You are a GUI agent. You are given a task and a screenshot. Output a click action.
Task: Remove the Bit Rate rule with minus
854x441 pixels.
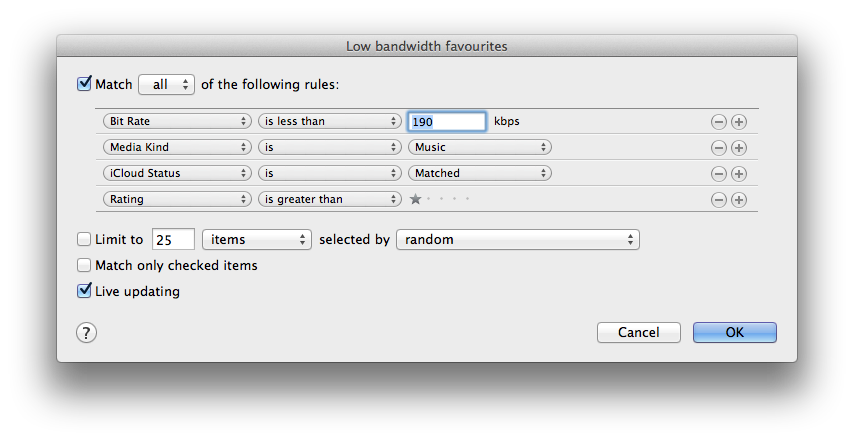(718, 122)
